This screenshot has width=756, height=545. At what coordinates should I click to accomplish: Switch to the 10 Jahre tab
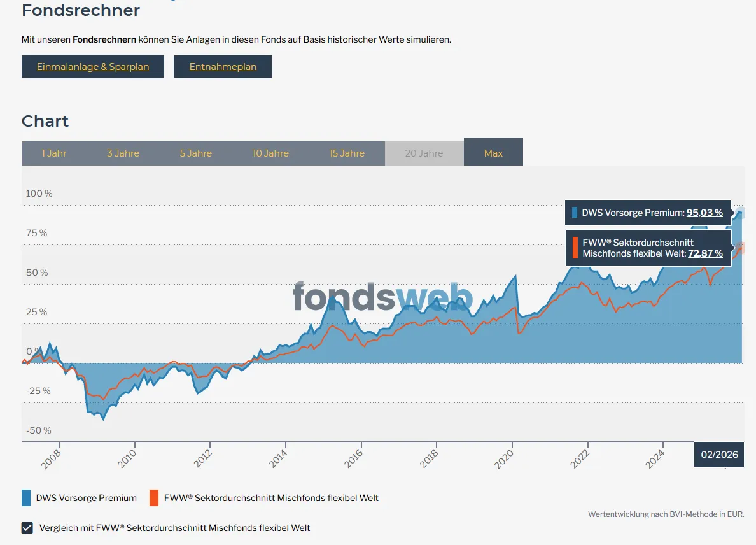(x=270, y=153)
